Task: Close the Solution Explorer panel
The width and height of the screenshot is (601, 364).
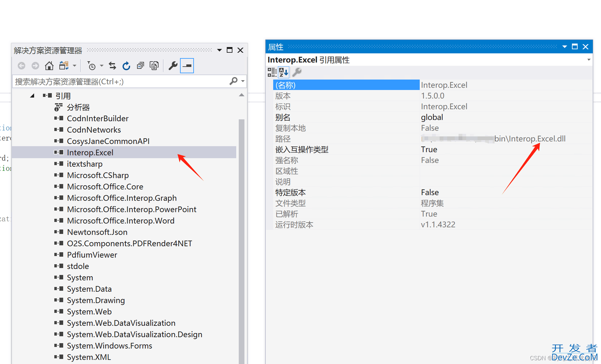Action: pyautogui.click(x=240, y=50)
